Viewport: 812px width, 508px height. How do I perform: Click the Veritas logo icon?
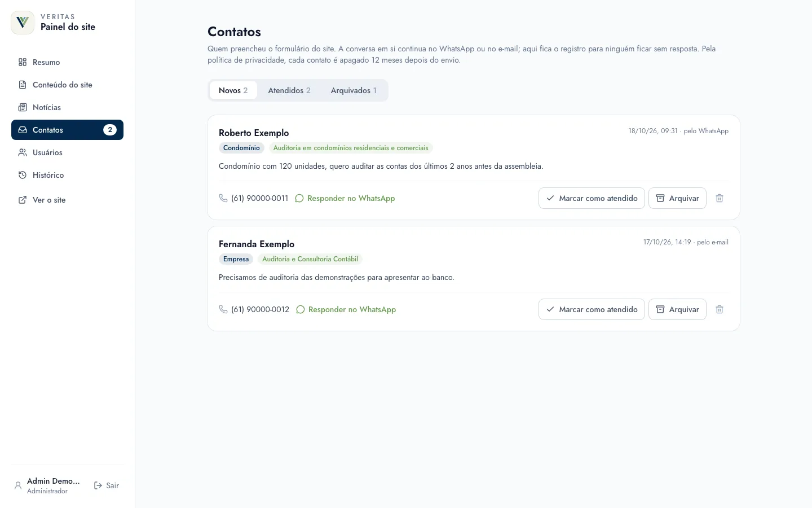[23, 23]
